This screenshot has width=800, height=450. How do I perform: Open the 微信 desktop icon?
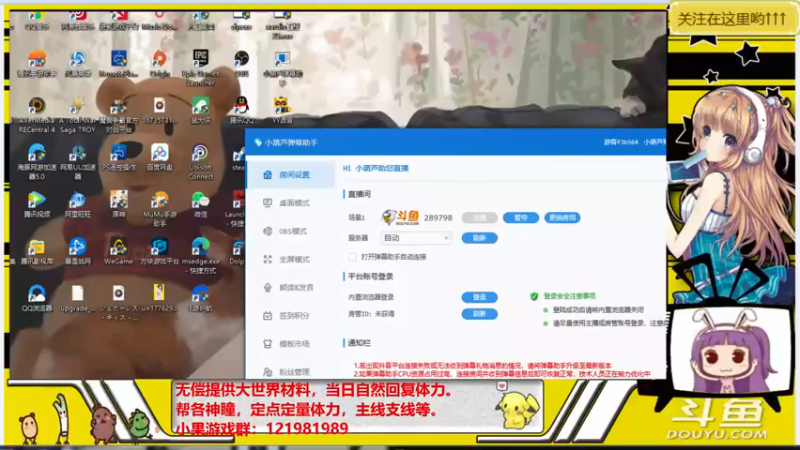coord(200,204)
